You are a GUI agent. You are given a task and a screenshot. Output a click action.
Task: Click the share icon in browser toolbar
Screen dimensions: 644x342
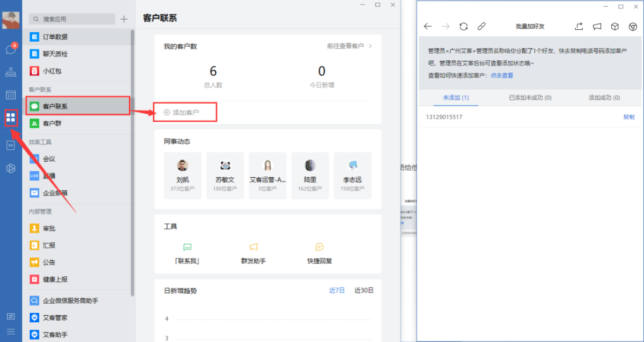(x=578, y=26)
